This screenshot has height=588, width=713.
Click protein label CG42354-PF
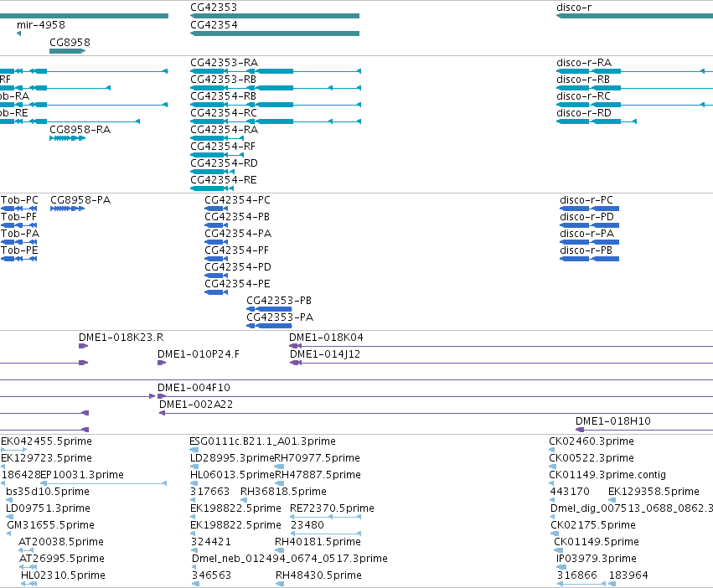coord(236,250)
